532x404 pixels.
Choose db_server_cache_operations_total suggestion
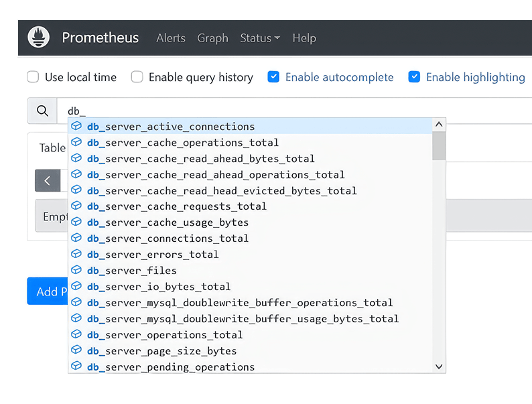pyautogui.click(x=251, y=143)
